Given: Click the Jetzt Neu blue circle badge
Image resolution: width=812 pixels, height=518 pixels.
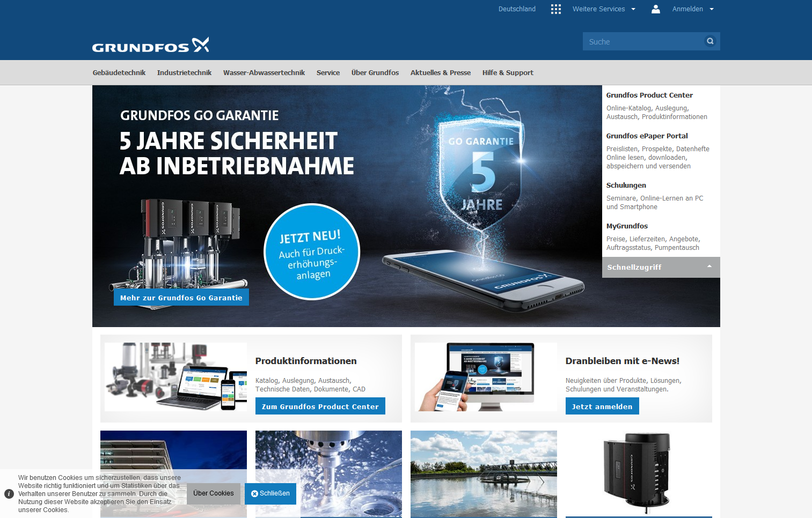Looking at the screenshot, I should [312, 251].
